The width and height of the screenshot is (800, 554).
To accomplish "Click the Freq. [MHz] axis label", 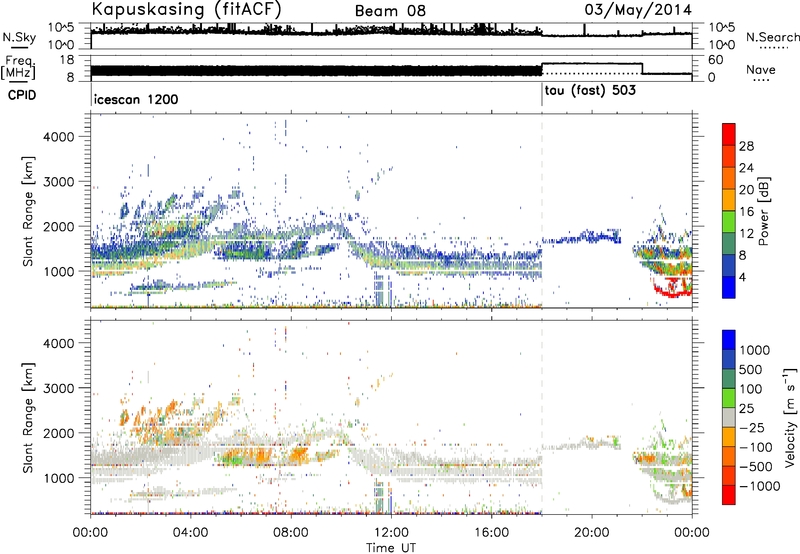I will pos(18,68).
